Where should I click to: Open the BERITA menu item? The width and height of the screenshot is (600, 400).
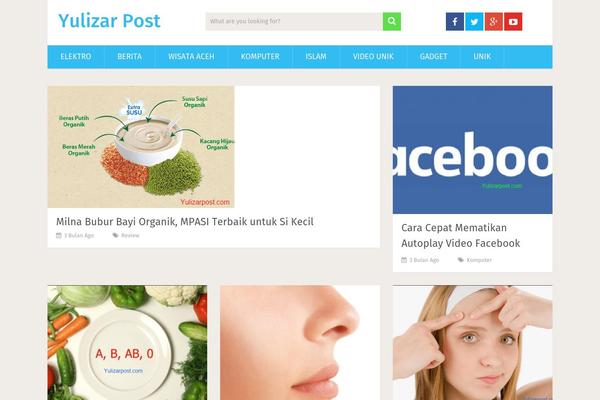point(129,57)
